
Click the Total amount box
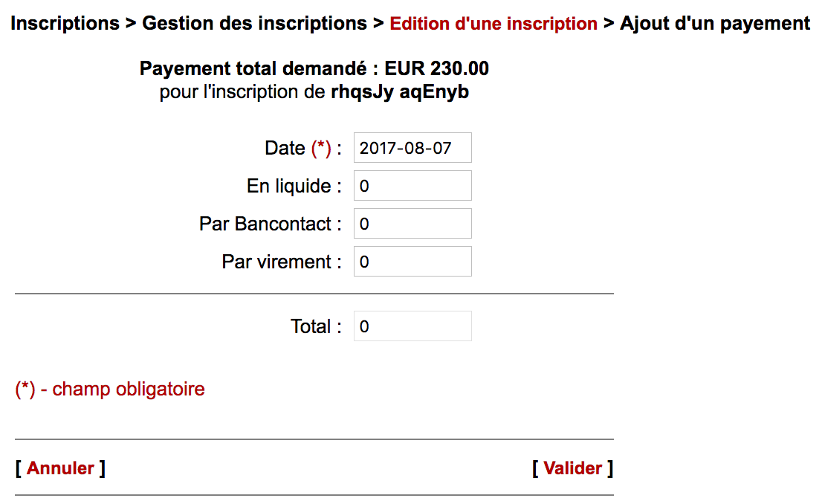(412, 326)
